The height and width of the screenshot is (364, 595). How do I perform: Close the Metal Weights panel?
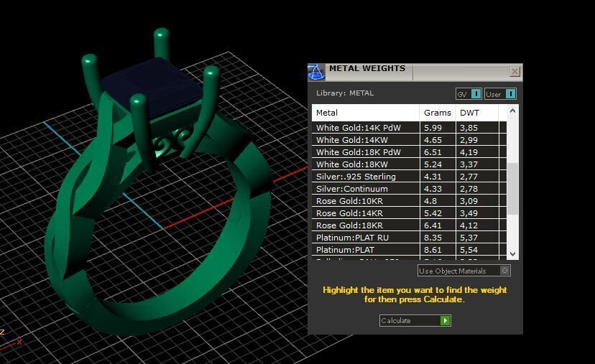pyautogui.click(x=515, y=72)
